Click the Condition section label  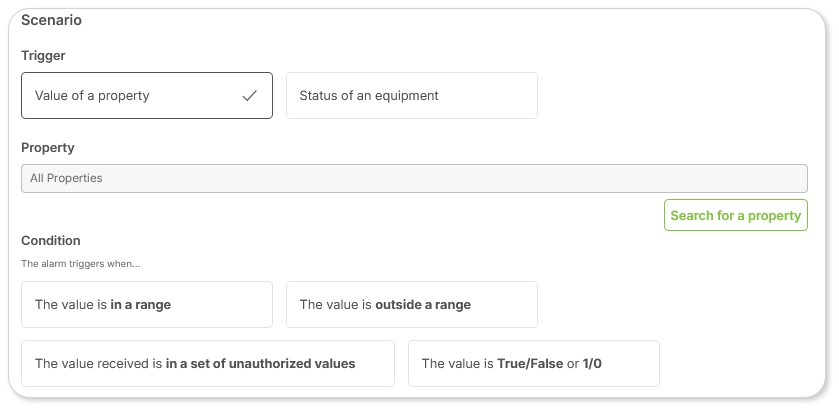51,240
